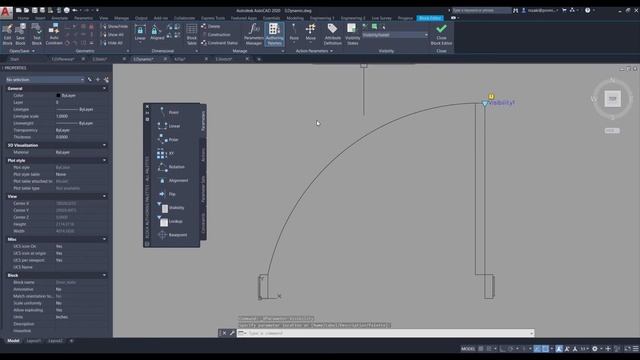Close the Block Authoring Palettes panel
The height and width of the screenshot is (360, 640).
tap(147, 107)
